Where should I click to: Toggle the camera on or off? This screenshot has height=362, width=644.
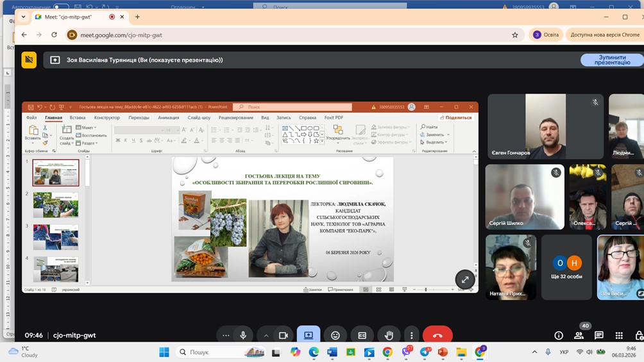(x=283, y=335)
